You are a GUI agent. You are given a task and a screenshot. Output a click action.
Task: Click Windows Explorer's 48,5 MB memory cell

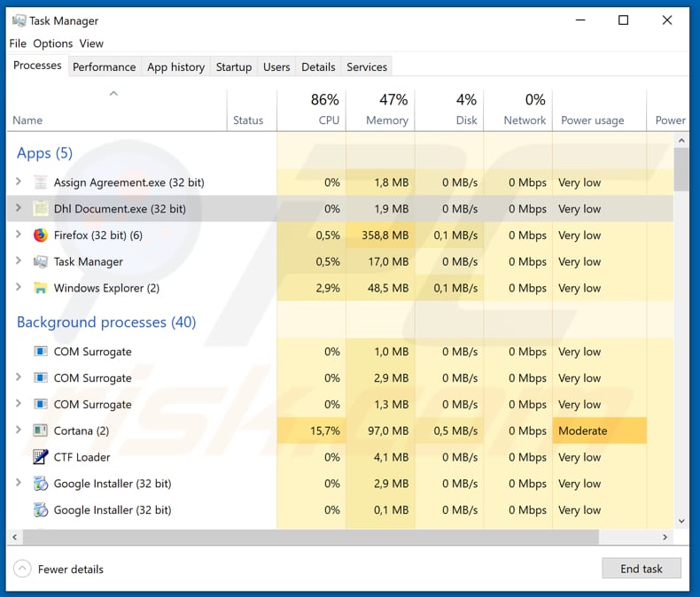click(x=380, y=288)
